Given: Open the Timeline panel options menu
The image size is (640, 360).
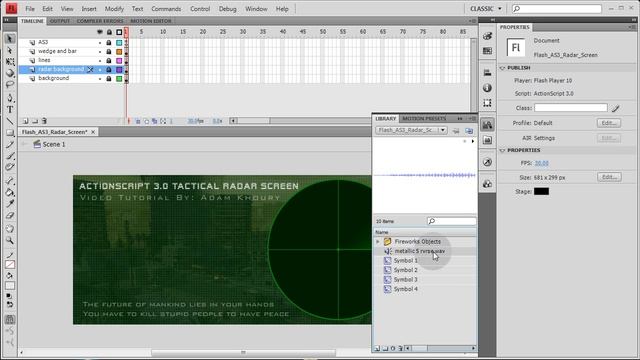Looking at the screenshot, I should tap(473, 21).
